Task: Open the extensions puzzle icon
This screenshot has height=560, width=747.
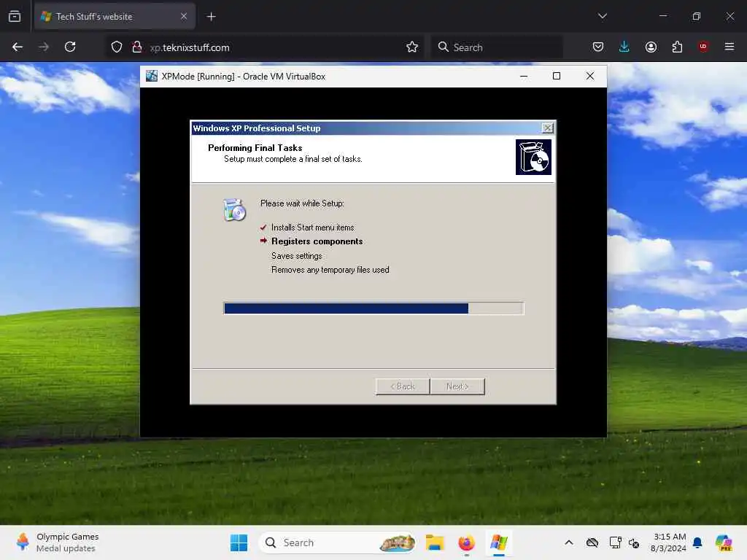Action: coord(677,47)
